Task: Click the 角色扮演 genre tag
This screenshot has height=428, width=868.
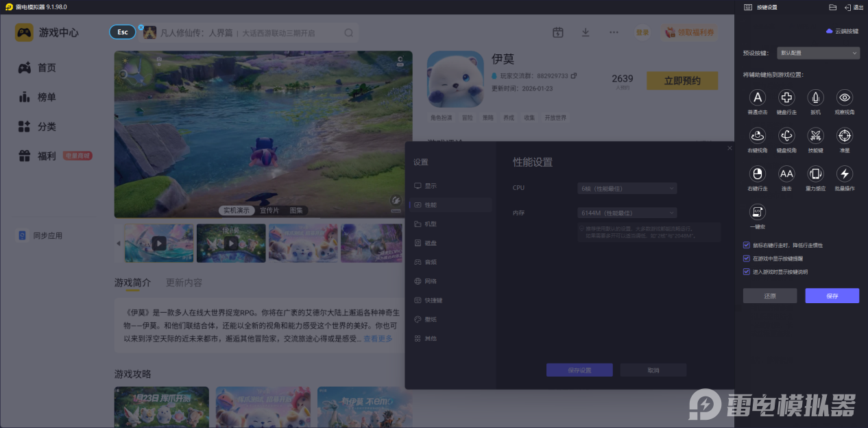Action: pos(442,118)
